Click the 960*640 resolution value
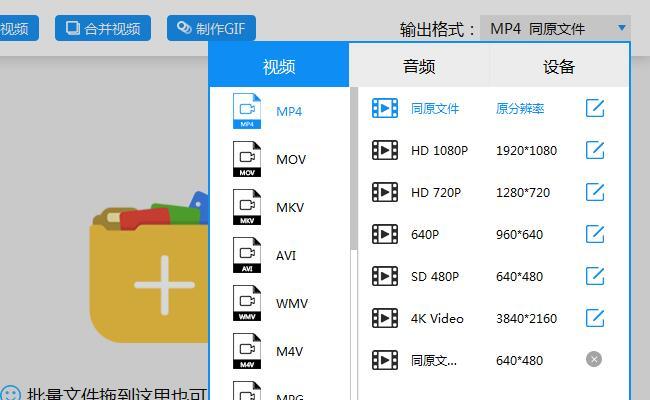 (519, 235)
